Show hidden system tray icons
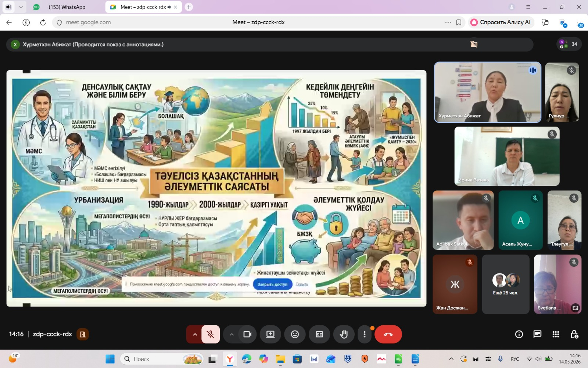The image size is (588, 368). point(451,359)
